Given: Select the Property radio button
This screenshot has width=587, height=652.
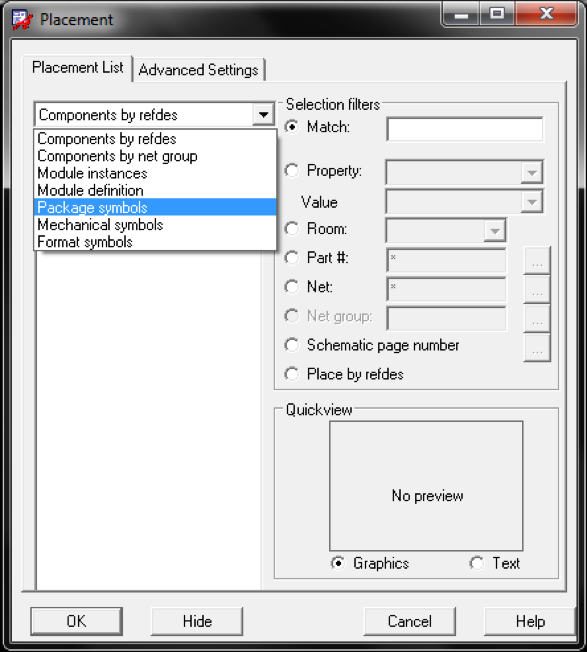Looking at the screenshot, I should [292, 170].
